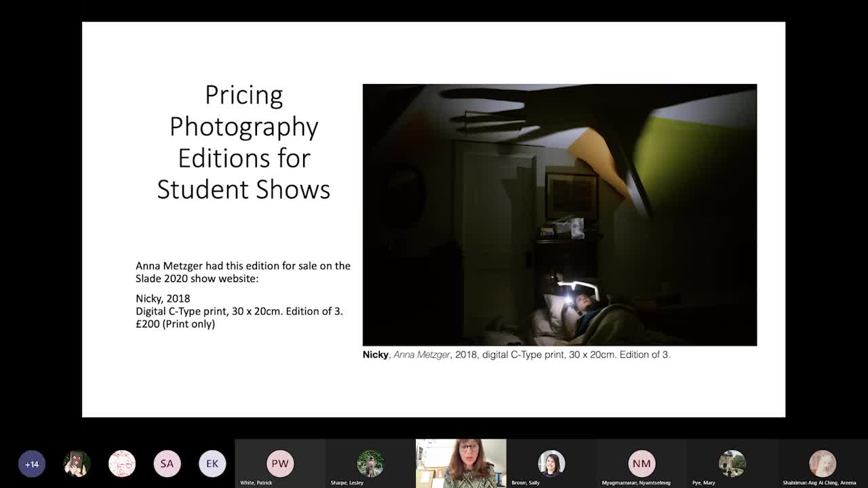The width and height of the screenshot is (868, 488).
Task: Click the 'White, Patrick' name label
Action: [255, 483]
